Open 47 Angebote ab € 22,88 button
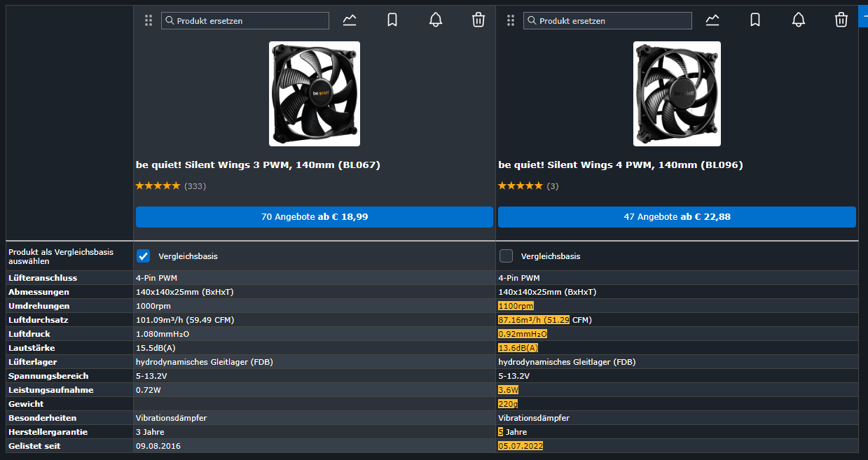Image resolution: width=868 pixels, height=460 pixels. (677, 217)
